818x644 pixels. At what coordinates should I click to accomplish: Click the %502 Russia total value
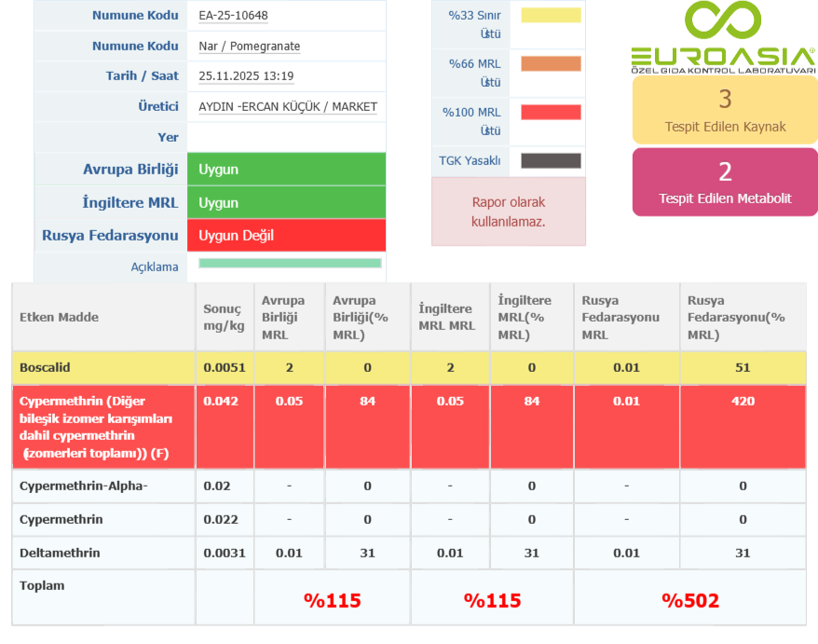690,601
